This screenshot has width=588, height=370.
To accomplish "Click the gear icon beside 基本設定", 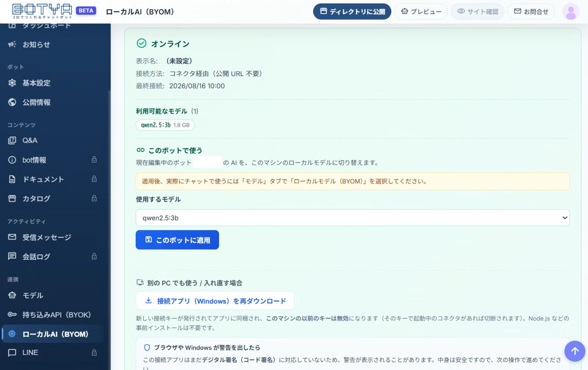I will pos(12,83).
